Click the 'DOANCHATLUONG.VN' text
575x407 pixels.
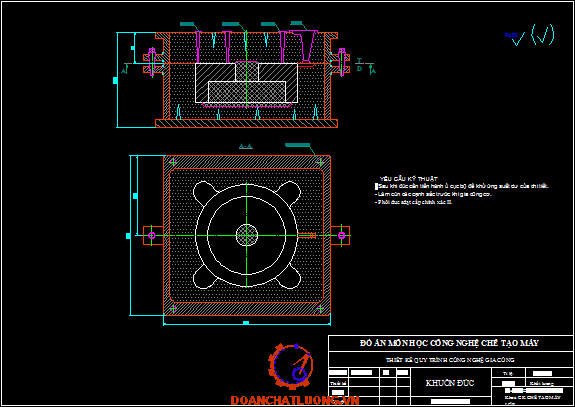pos(295,400)
